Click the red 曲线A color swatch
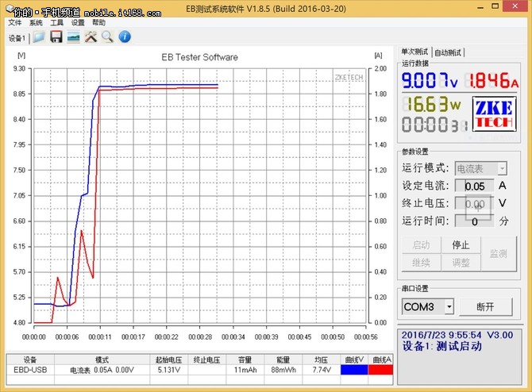The height and width of the screenshot is (392, 532). click(x=381, y=370)
